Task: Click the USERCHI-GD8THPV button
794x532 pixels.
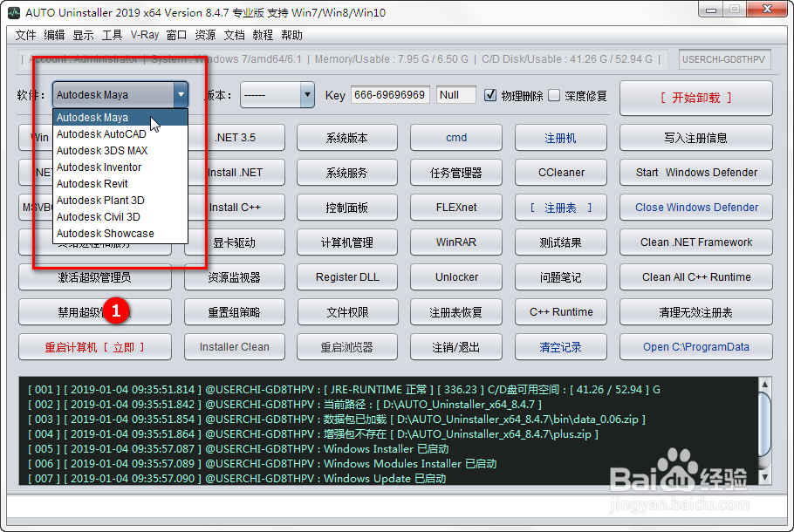Action: (724, 59)
